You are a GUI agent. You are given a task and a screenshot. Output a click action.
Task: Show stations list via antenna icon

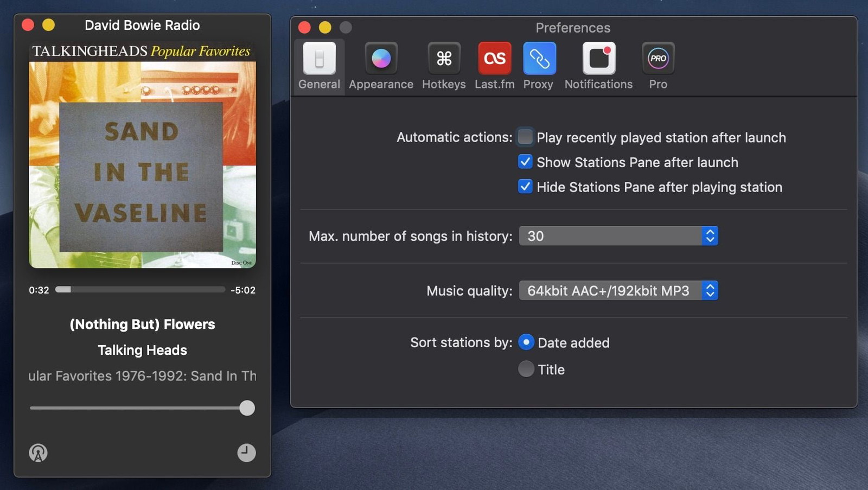(x=38, y=453)
